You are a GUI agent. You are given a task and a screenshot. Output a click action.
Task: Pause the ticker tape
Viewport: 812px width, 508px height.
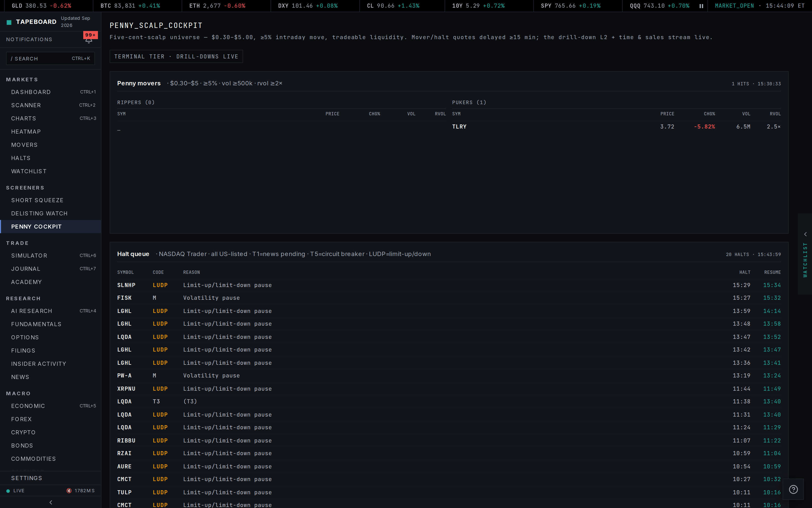(701, 6)
